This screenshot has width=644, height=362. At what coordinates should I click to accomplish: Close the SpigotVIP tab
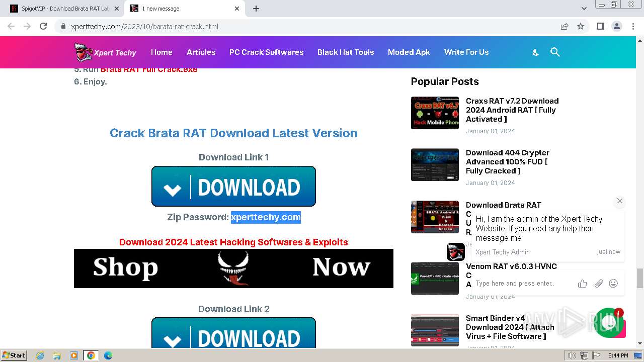point(117,9)
